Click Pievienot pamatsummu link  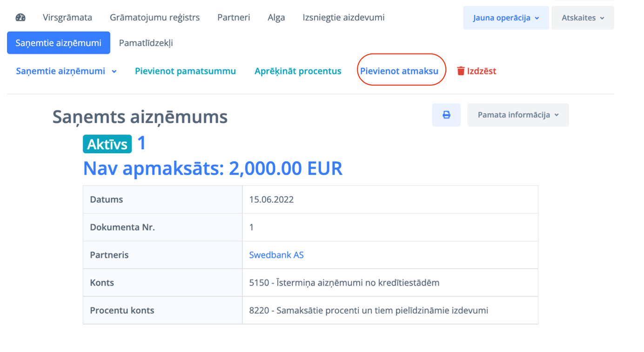[185, 71]
